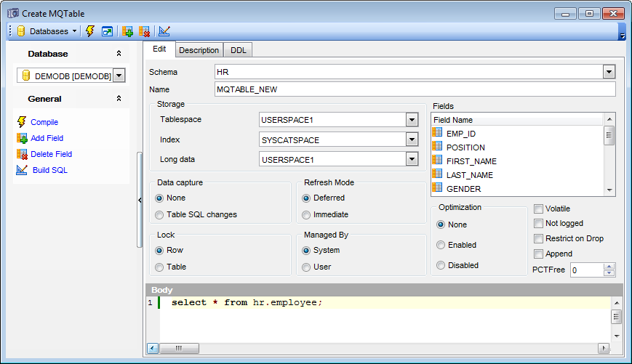Image resolution: width=632 pixels, height=364 pixels.
Task: Click the SQL text in Body editor
Action: (x=247, y=302)
